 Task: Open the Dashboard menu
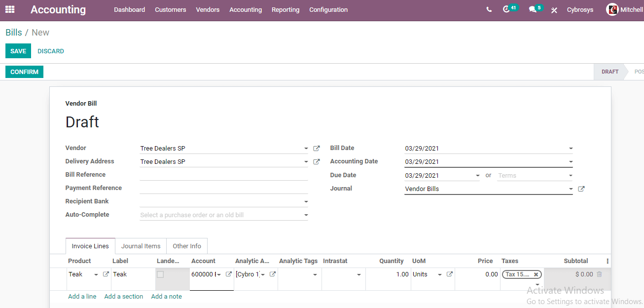(x=130, y=10)
